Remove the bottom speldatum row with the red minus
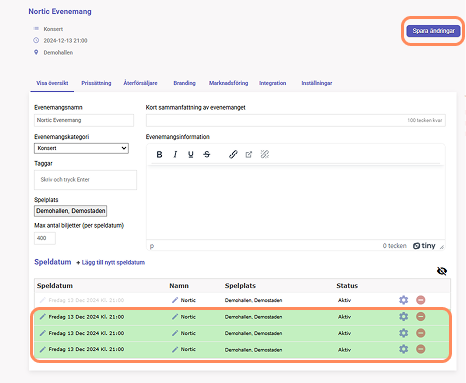 point(421,349)
